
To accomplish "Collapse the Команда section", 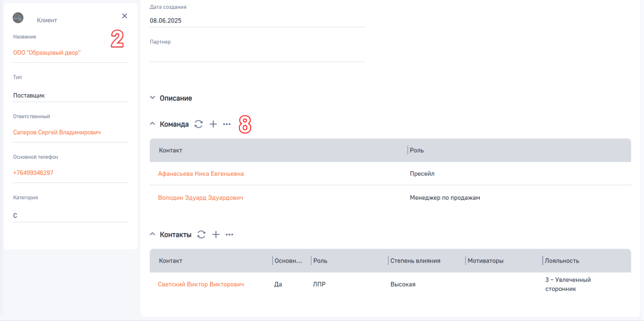I will [x=152, y=124].
